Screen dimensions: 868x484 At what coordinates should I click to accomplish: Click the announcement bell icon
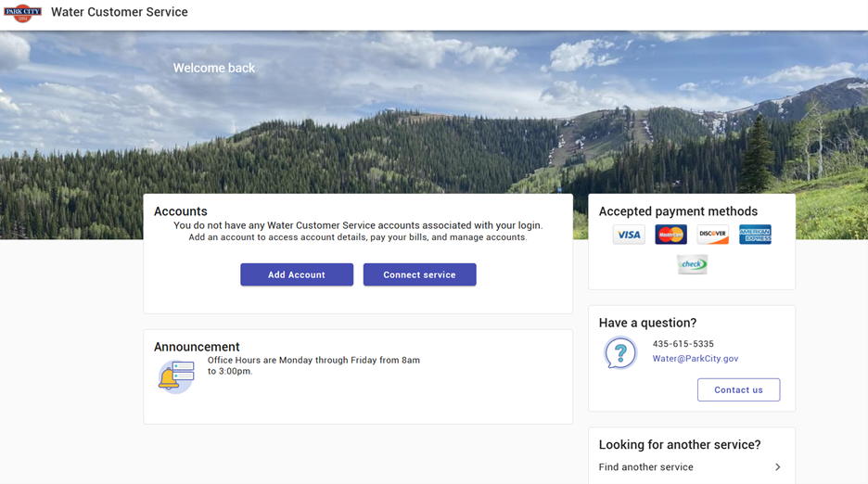176,377
